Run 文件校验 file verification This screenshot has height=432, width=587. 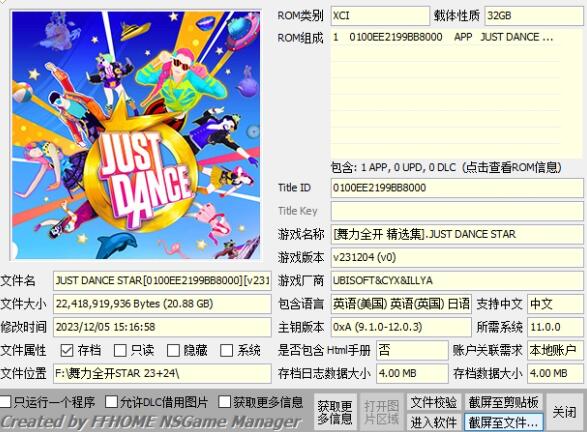[434, 402]
